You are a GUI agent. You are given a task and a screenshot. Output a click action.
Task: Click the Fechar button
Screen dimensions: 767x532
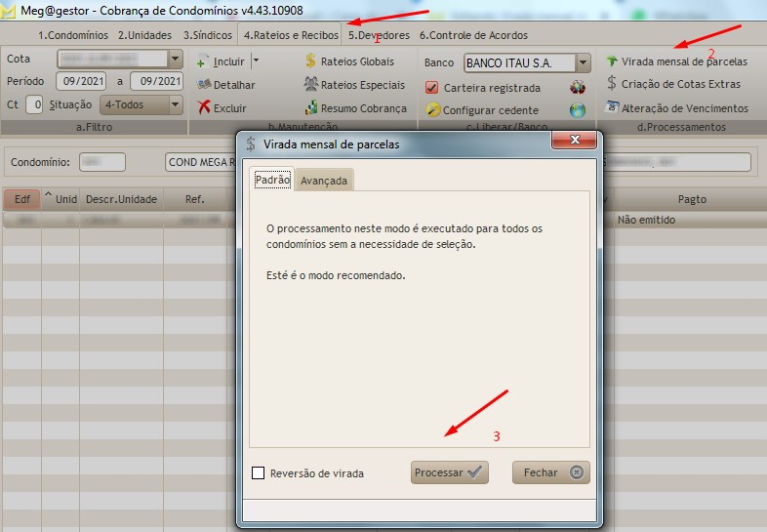click(x=550, y=472)
